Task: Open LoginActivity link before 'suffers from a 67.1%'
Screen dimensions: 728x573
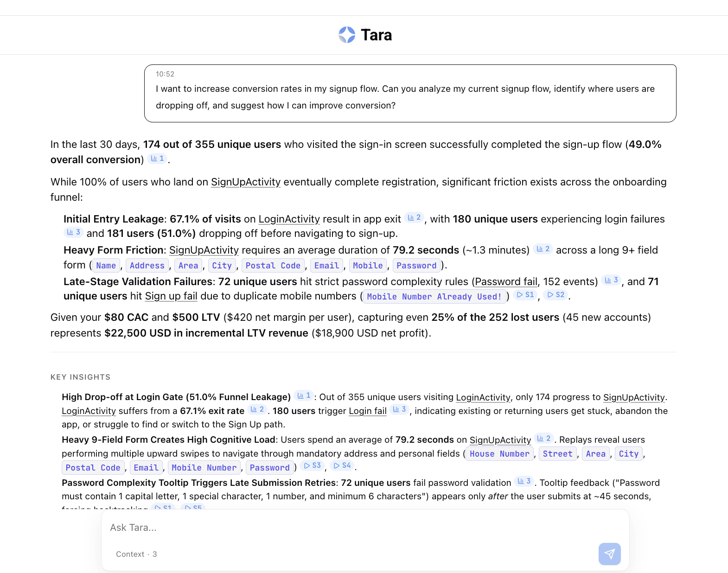Action: [x=89, y=411]
